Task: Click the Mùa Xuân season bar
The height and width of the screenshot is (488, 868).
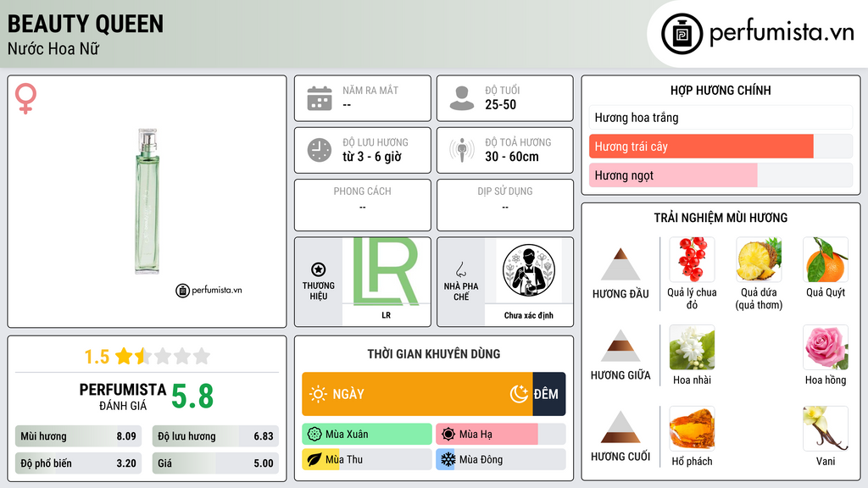Action: pyautogui.click(x=367, y=434)
